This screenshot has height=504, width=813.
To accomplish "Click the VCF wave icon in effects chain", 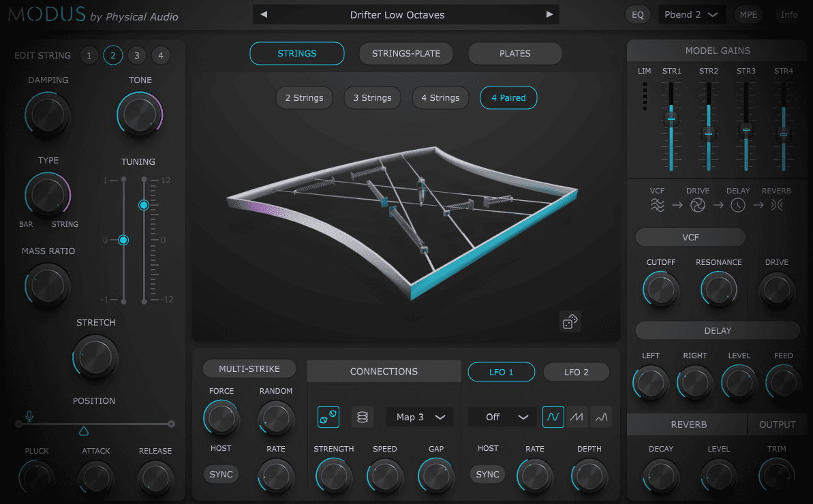I will pos(657,205).
